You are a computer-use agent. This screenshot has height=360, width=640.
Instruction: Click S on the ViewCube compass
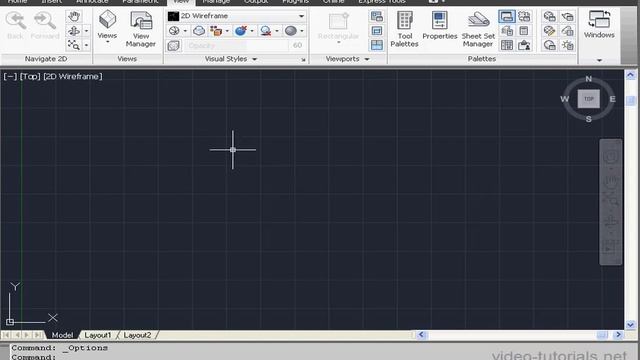tap(589, 119)
